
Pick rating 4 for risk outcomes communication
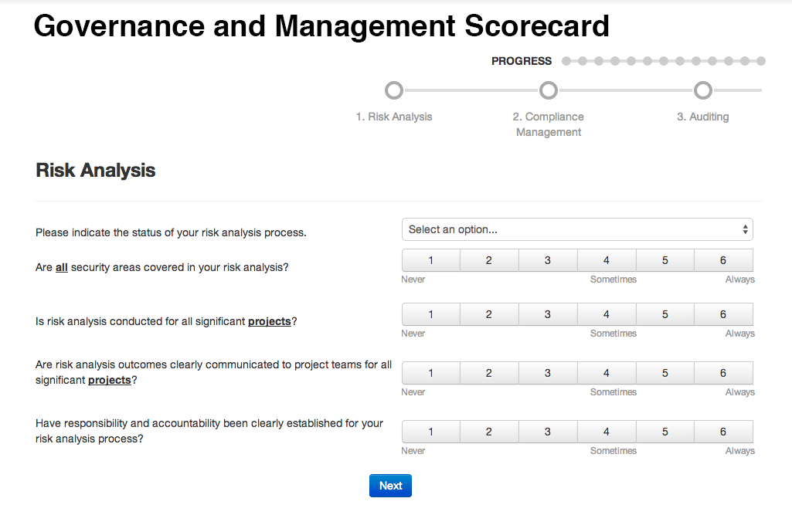coord(607,373)
